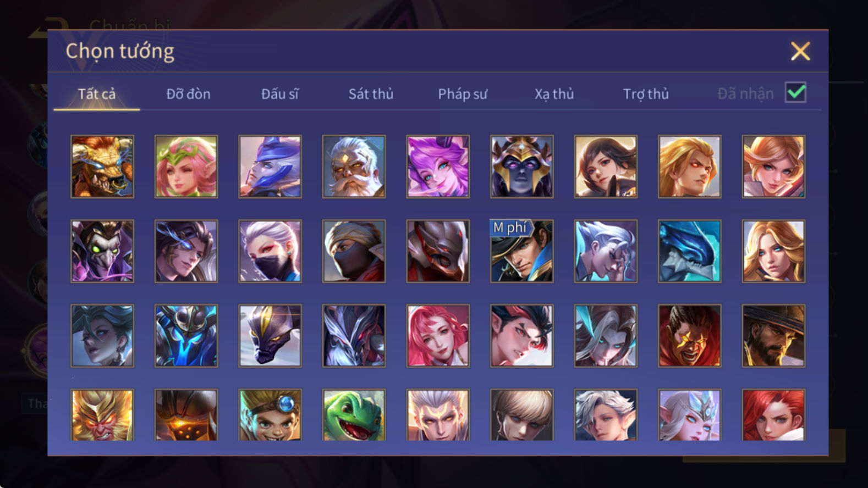Select the blue shark creature hero
This screenshot has width=868, height=488.
click(689, 251)
